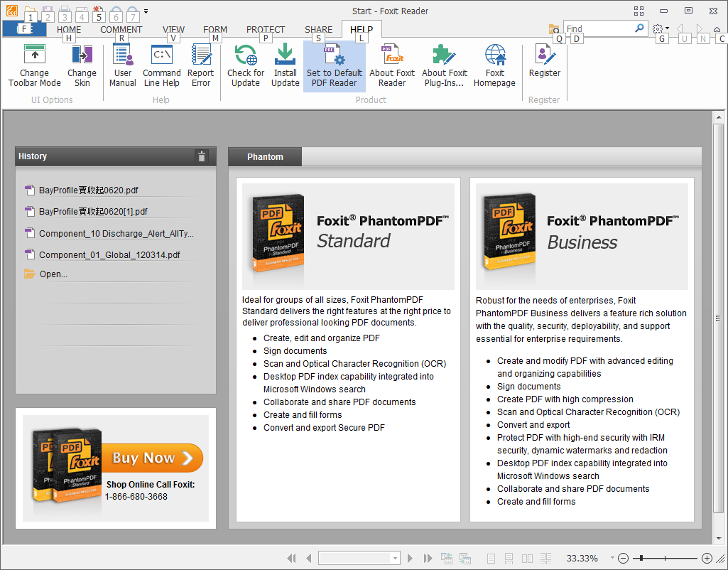Expand the Customize Quick Access Toolbar arrow
This screenshot has width=728, height=570.
click(x=146, y=11)
